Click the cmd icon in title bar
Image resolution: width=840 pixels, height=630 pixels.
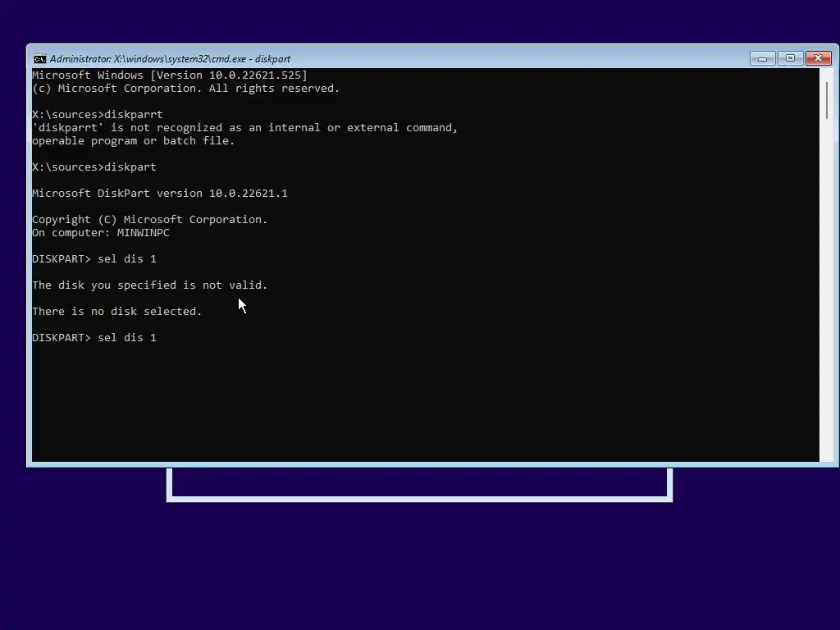pyautogui.click(x=39, y=59)
